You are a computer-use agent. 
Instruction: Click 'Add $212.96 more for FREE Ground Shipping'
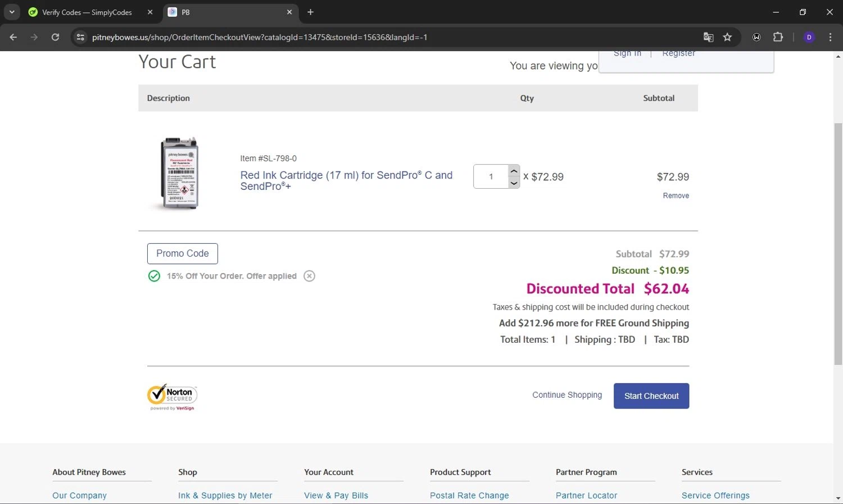(594, 323)
